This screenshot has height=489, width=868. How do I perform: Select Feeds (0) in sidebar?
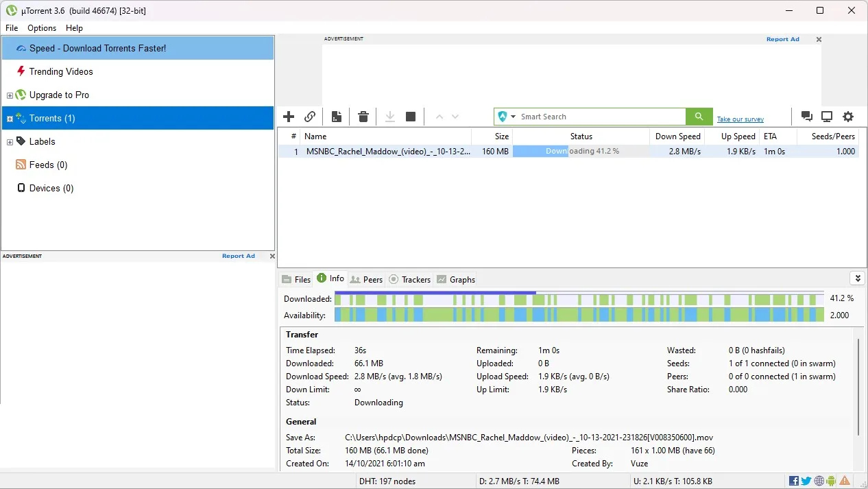coord(48,165)
